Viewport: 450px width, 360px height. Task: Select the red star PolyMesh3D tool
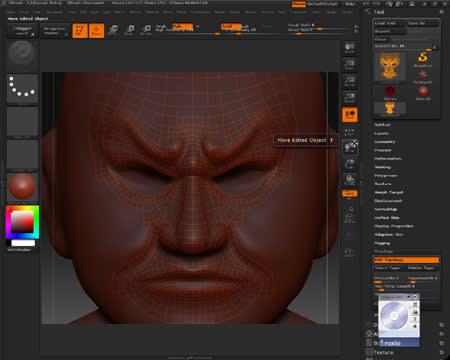coord(423,76)
